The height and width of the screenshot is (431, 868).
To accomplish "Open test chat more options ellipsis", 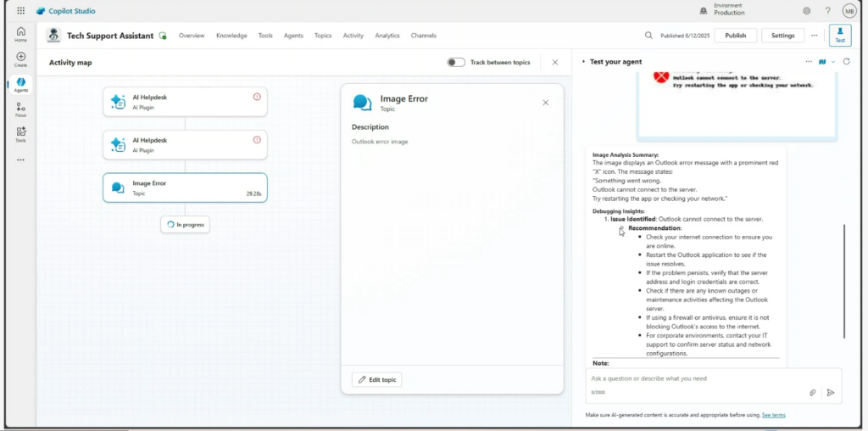I will 809,61.
